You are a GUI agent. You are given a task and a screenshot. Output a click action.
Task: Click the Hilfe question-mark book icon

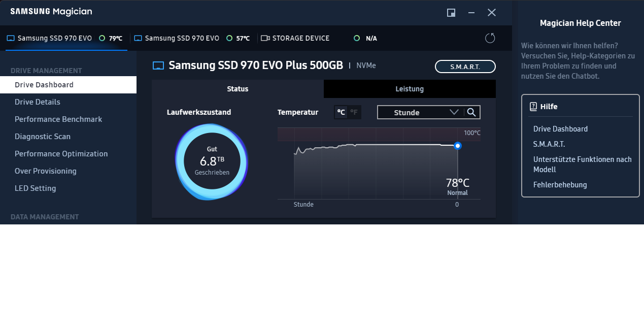point(533,107)
